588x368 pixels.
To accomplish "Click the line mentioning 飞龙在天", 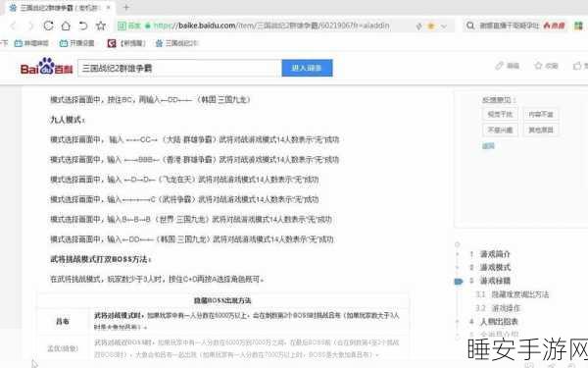I will point(184,180).
